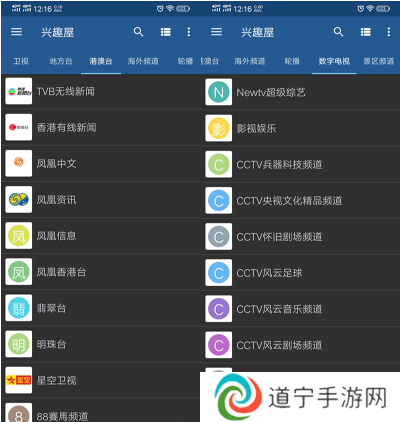Image resolution: width=400 pixels, height=422 pixels.
Task: Open the hamburger menu on left screen
Action: point(16,32)
